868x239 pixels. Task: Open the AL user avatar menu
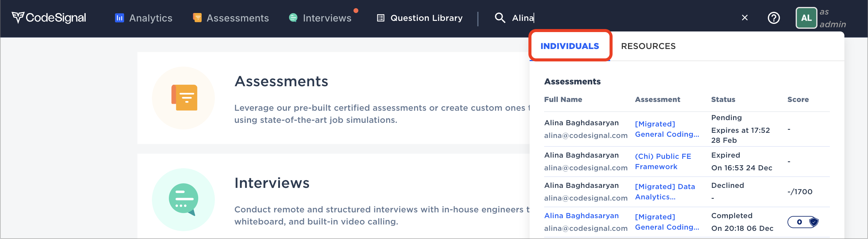[806, 18]
